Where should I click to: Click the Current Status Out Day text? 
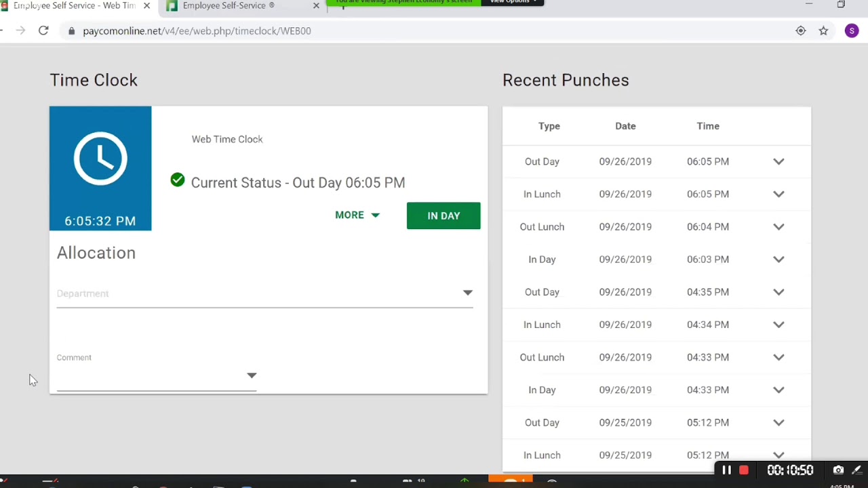(298, 182)
